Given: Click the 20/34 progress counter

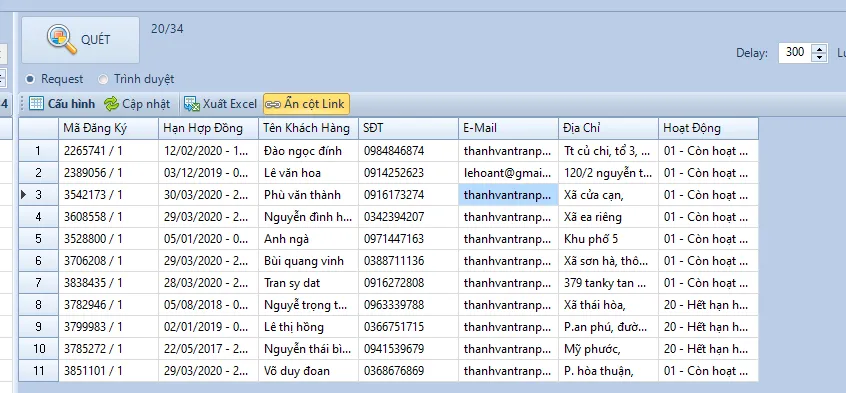Looking at the screenshot, I should 167,29.
